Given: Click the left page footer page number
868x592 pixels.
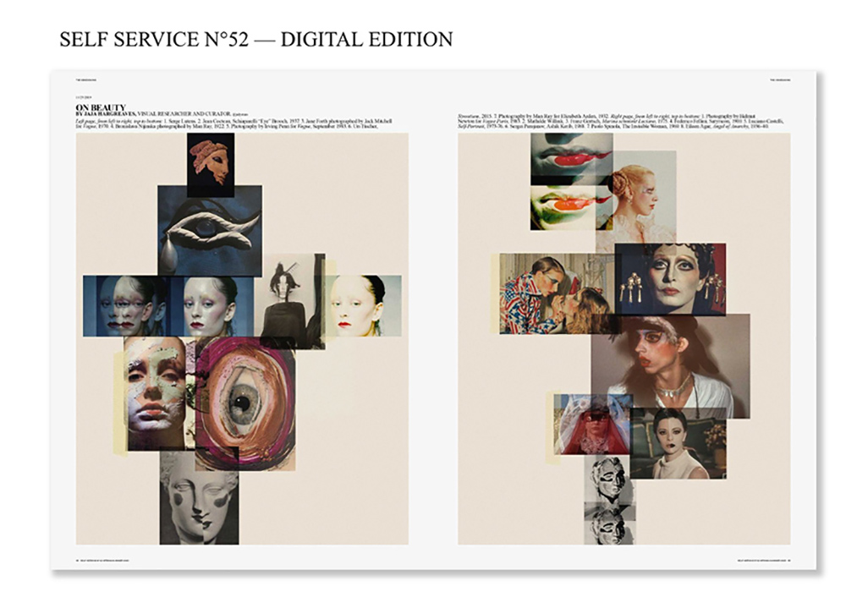Looking at the screenshot, I should pos(78,561).
